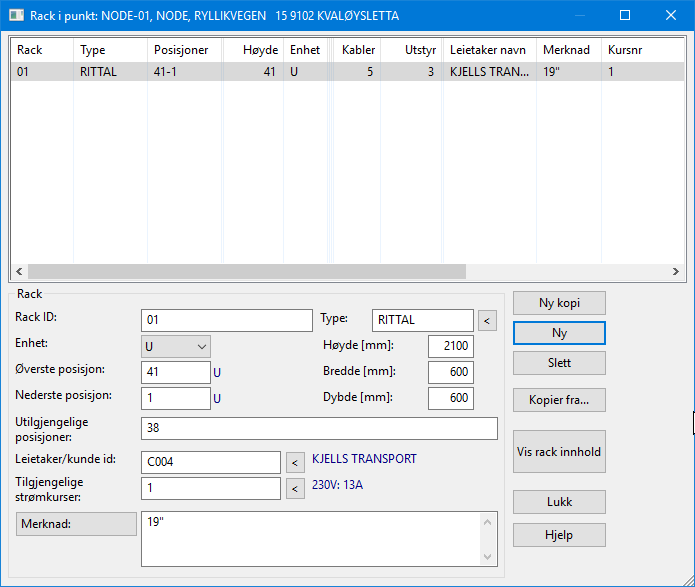The image size is (695, 587).
Task: Open Hjelp for this dialog
Action: (559, 535)
